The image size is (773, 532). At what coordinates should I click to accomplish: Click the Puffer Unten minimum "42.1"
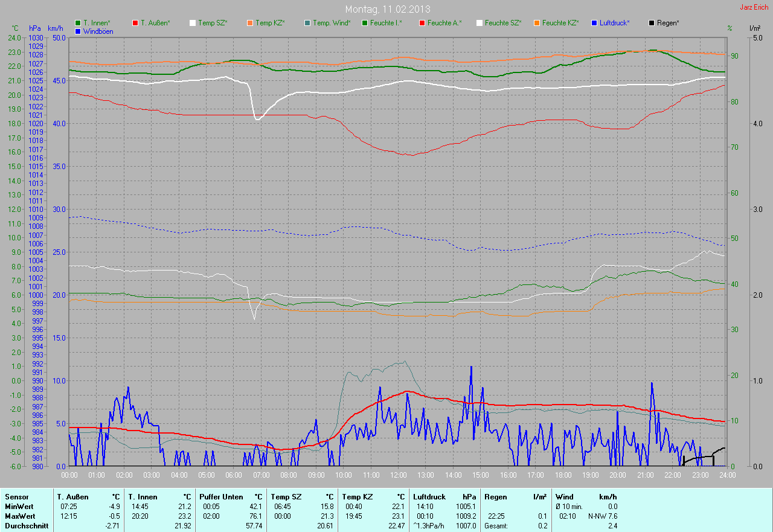coord(256,507)
